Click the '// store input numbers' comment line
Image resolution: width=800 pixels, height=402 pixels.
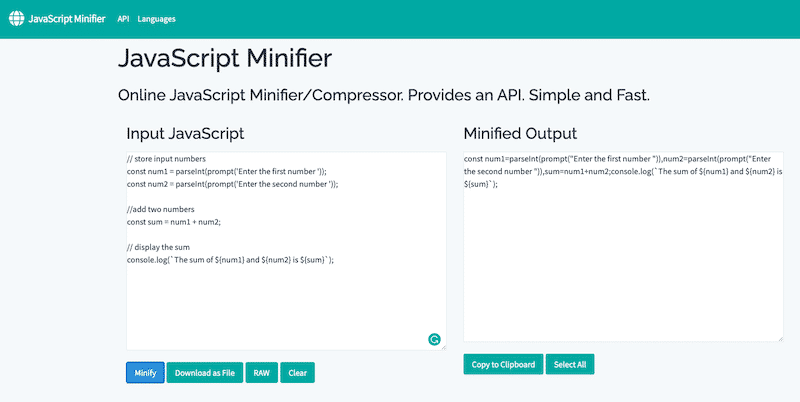point(166,159)
